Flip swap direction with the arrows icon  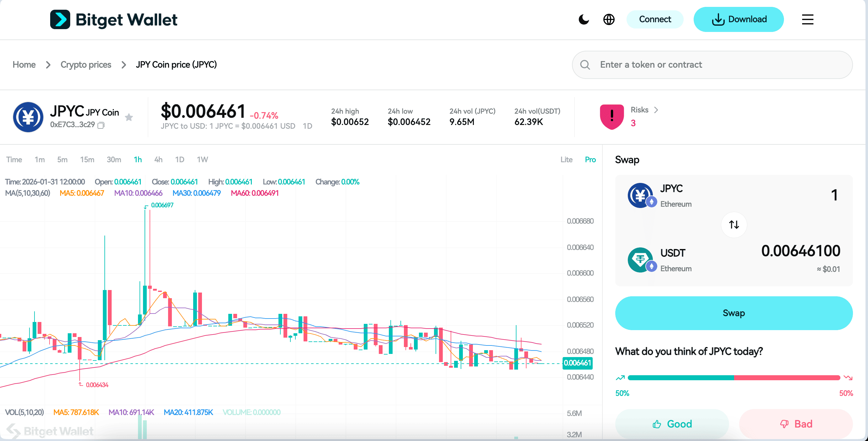734,225
